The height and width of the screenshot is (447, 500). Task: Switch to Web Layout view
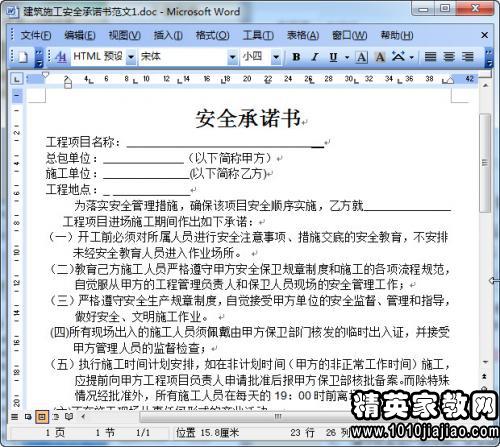[x=28, y=417]
